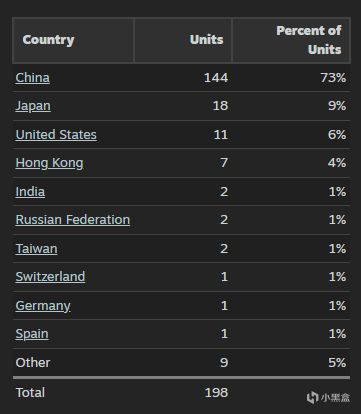Open the Russian Federation link
The width and height of the screenshot is (361, 414).
pos(73,220)
